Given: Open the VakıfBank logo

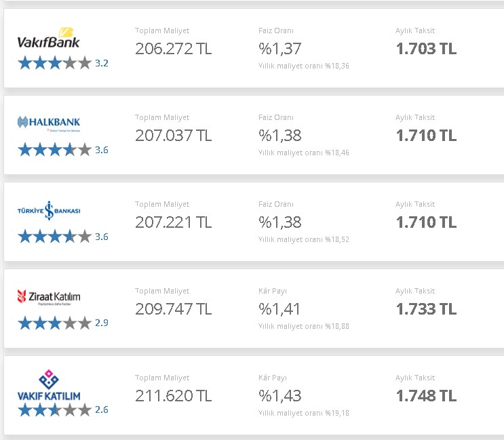Looking at the screenshot, I should pyautogui.click(x=49, y=38).
